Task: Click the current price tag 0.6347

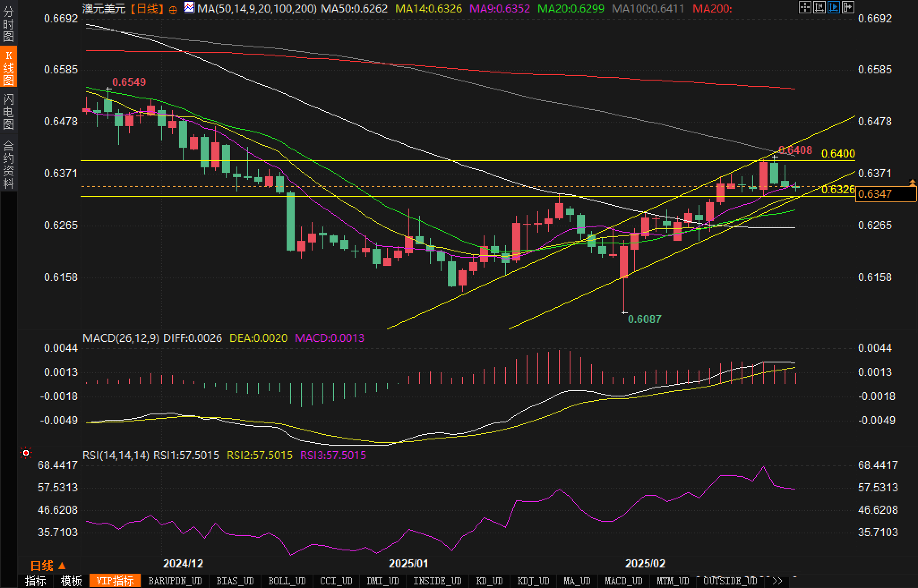Action: [x=886, y=194]
